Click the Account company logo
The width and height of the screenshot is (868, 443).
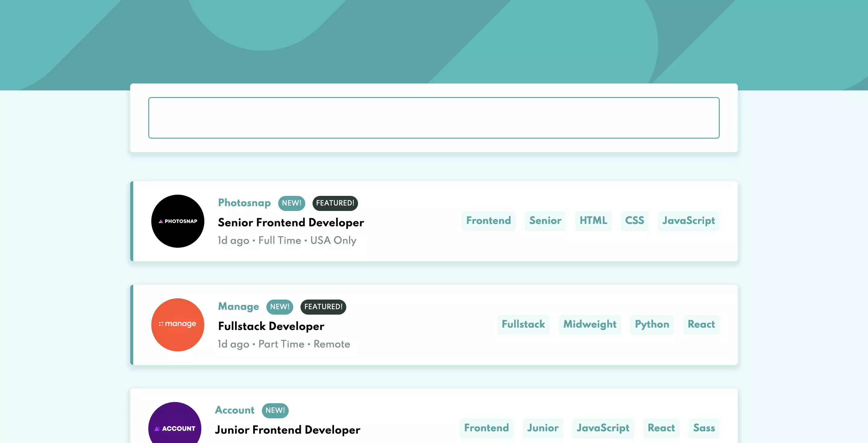[x=175, y=428]
